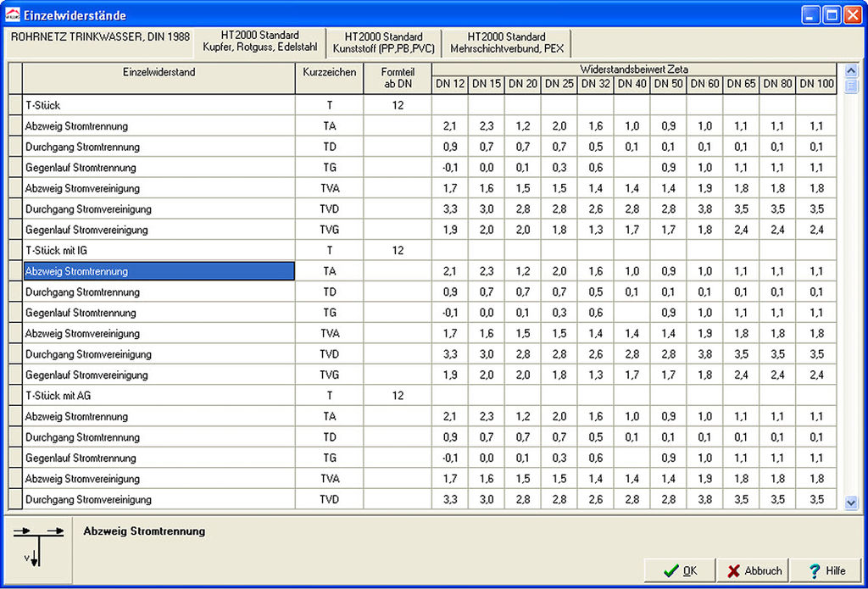Select the DN 60 column header
Image resolution: width=868 pixels, height=589 pixels.
704,86
